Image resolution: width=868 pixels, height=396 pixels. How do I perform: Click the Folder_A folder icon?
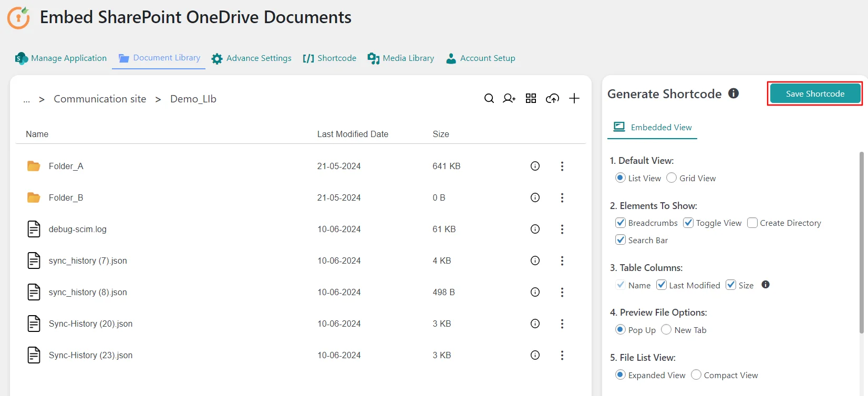[34, 166]
